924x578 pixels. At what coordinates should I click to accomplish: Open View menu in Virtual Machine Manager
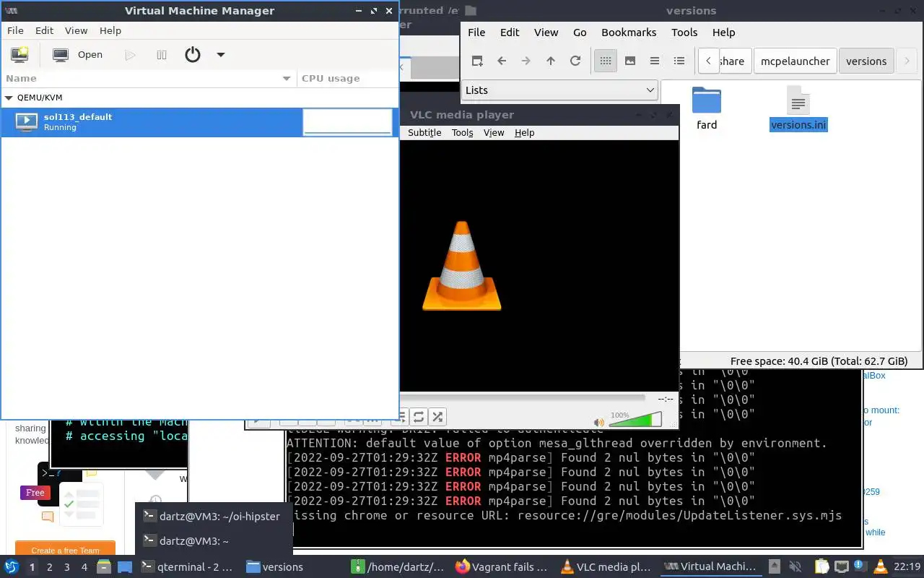pos(76,30)
